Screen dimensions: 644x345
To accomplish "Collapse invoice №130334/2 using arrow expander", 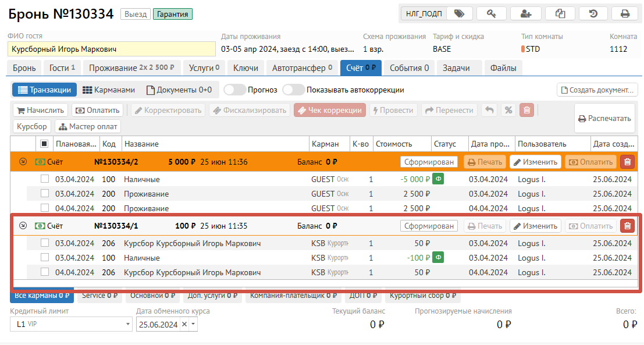I will pyautogui.click(x=23, y=162).
